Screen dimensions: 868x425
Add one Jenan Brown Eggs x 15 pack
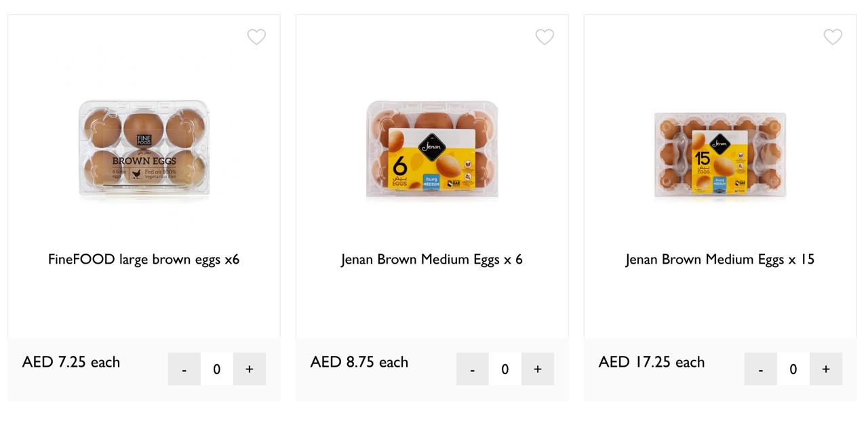pos(826,369)
